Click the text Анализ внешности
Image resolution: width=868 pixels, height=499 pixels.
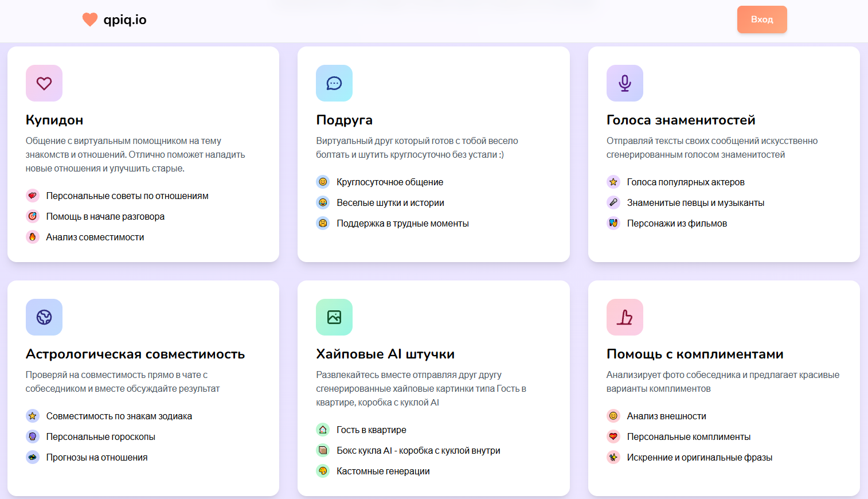[x=667, y=416]
